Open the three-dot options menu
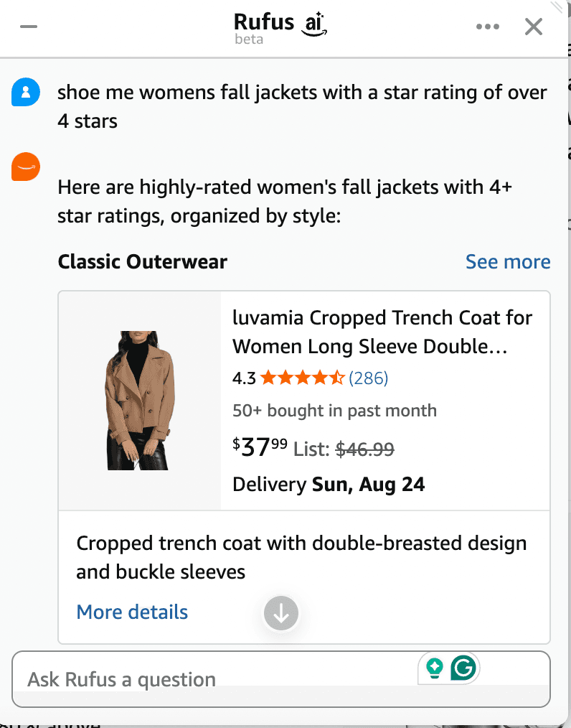The height and width of the screenshot is (728, 571). [489, 26]
